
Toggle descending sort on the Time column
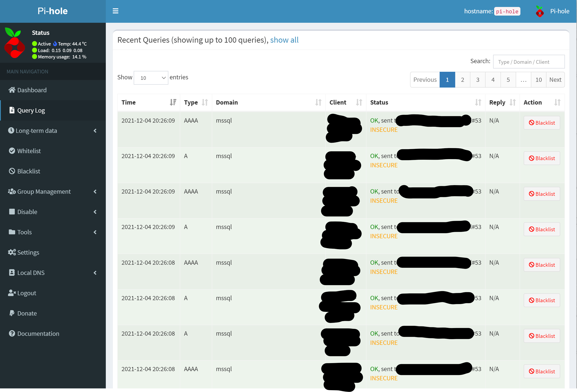(173, 102)
